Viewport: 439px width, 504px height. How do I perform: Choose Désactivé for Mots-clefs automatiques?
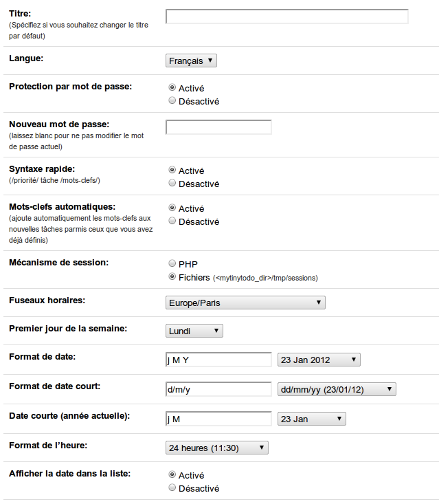click(172, 221)
